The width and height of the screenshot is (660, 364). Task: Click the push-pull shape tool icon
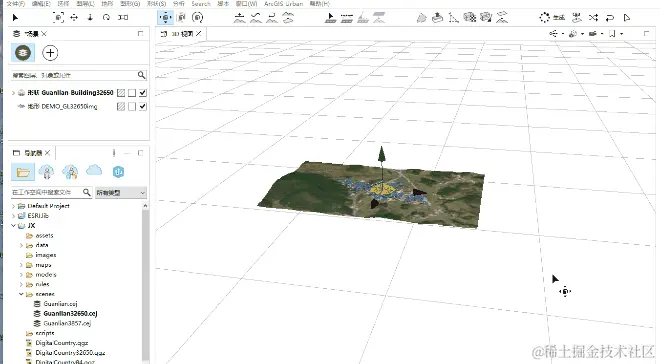point(437,18)
